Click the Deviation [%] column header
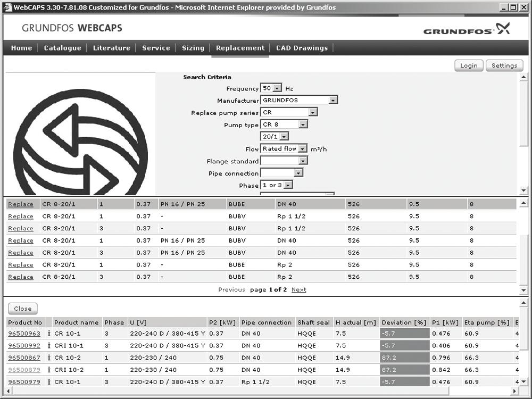This screenshot has height=399, width=532. click(x=404, y=322)
